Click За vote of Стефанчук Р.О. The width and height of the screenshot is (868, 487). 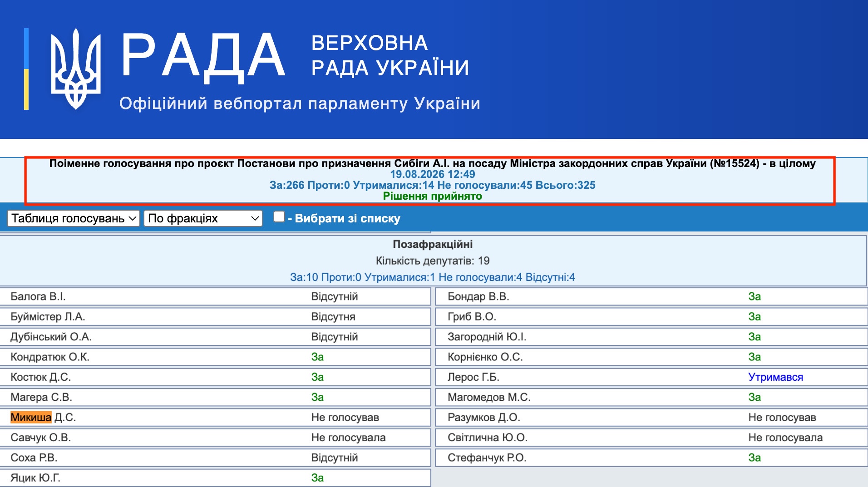coord(755,457)
